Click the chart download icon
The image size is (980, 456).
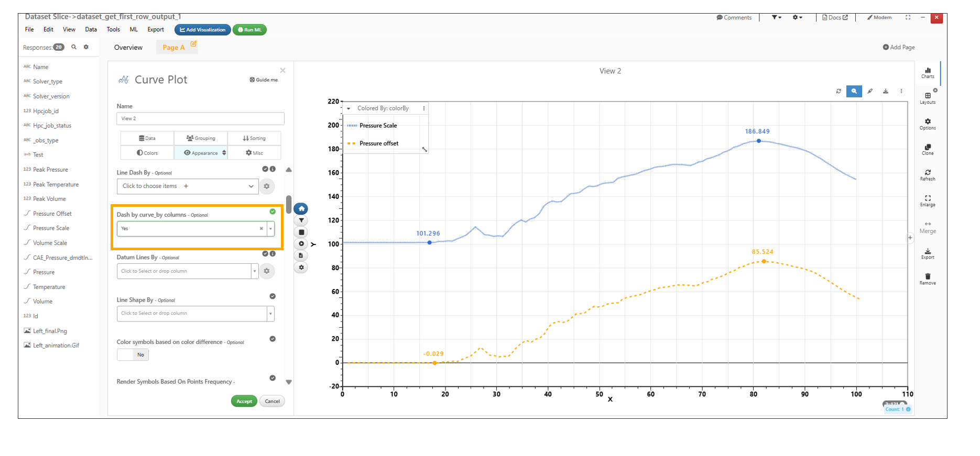click(x=886, y=91)
